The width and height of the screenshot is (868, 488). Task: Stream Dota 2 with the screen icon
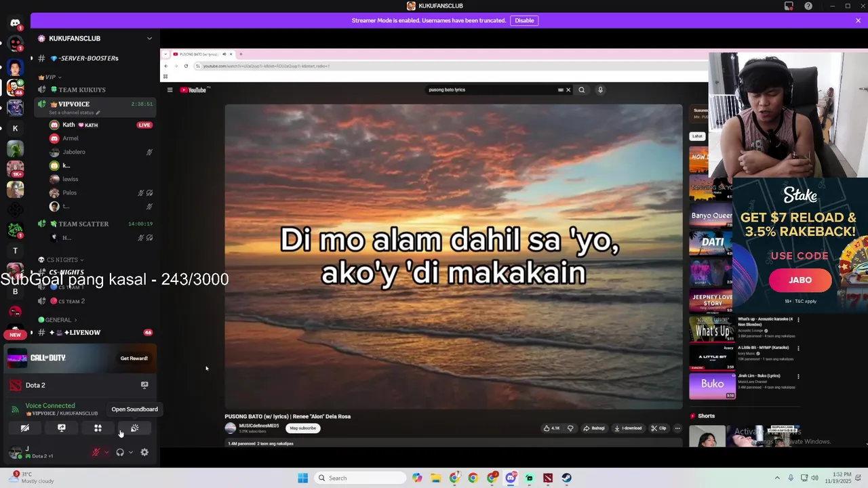(144, 385)
